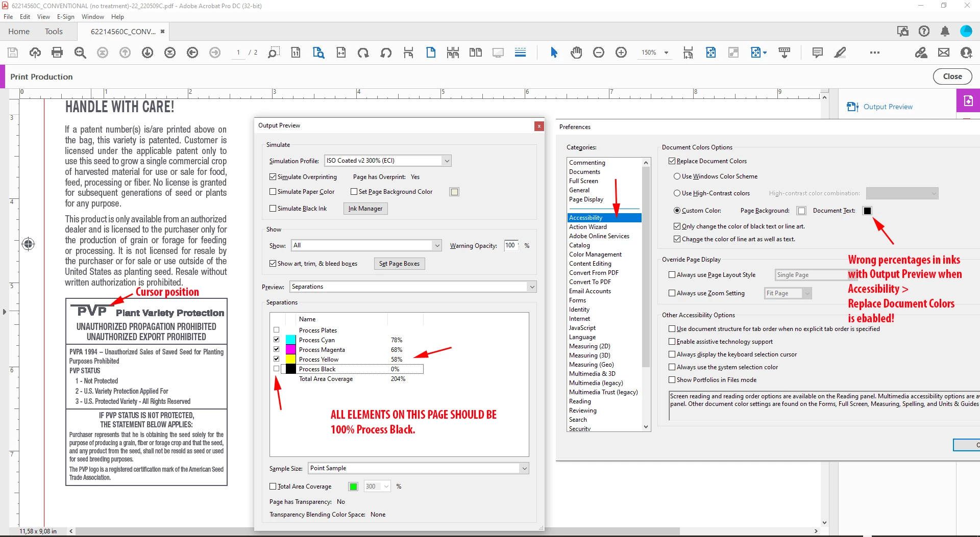
Task: Uncheck Replace Document Colors
Action: 672,161
